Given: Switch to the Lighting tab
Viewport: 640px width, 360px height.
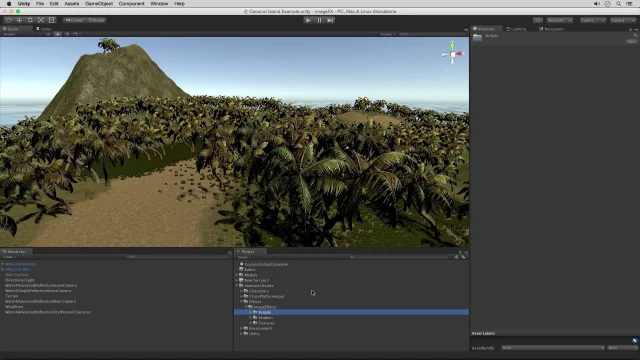Looking at the screenshot, I should (x=516, y=29).
